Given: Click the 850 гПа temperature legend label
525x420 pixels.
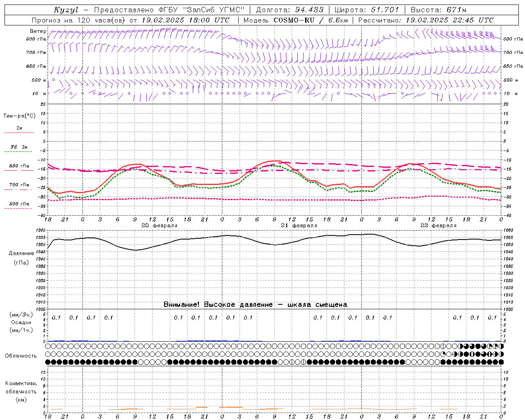Looking at the screenshot, I should 19,166.
